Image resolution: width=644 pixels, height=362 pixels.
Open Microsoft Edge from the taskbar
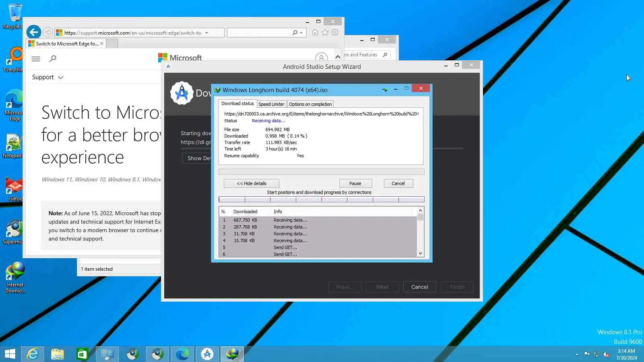182,354
